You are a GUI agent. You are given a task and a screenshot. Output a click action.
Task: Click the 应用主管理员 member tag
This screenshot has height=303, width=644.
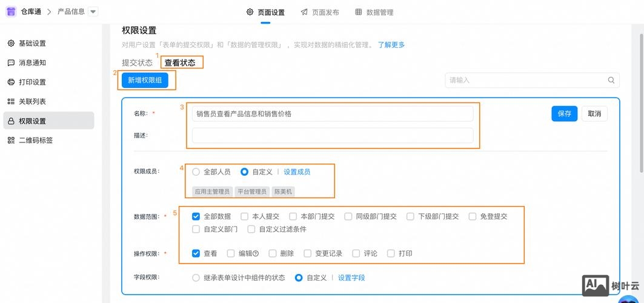coord(212,191)
